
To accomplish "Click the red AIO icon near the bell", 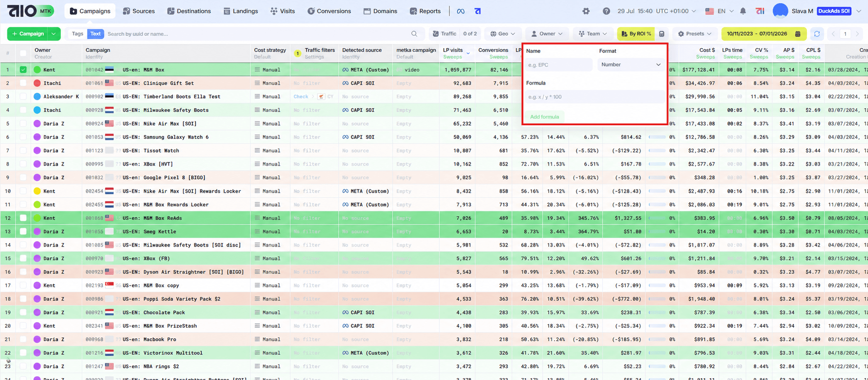I will (760, 11).
